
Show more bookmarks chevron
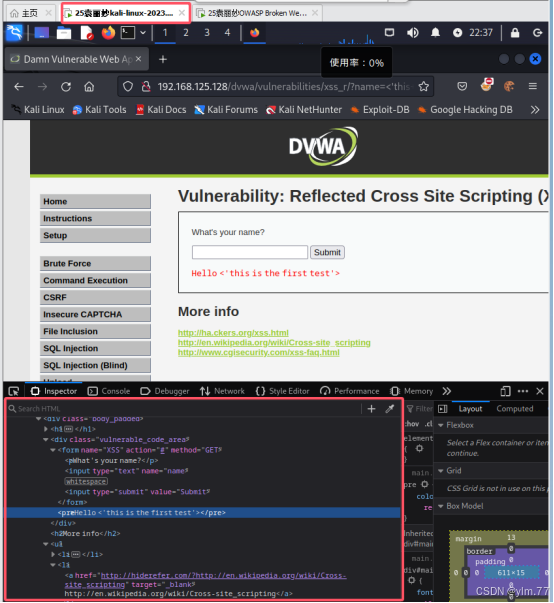[x=535, y=110]
